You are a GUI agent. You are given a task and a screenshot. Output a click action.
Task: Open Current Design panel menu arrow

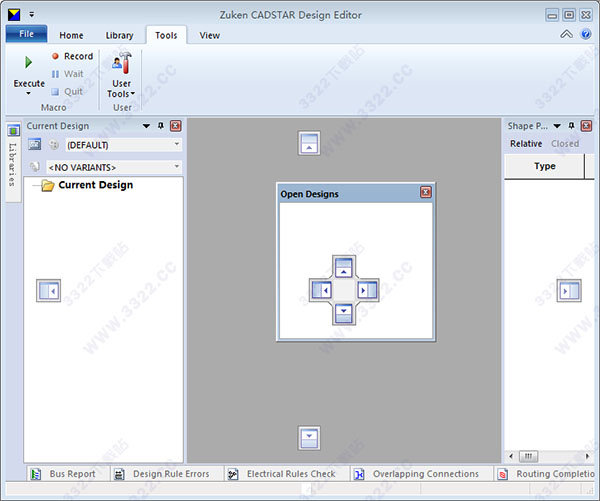[x=146, y=126]
